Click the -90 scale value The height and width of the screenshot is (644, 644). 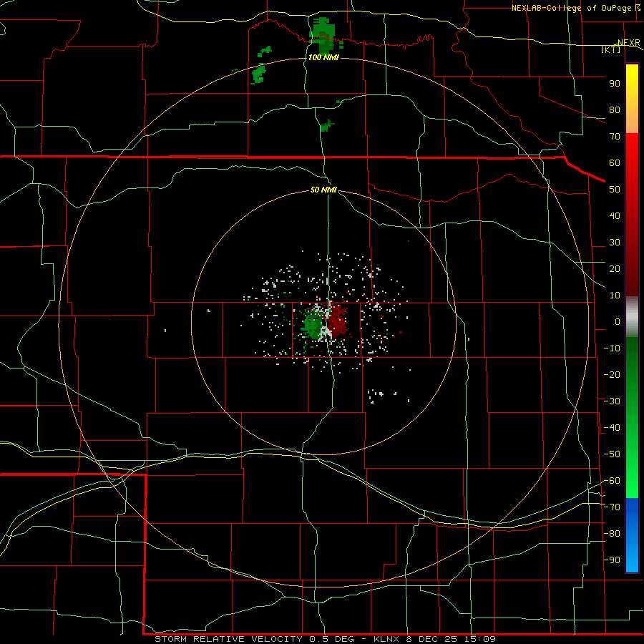point(612,560)
